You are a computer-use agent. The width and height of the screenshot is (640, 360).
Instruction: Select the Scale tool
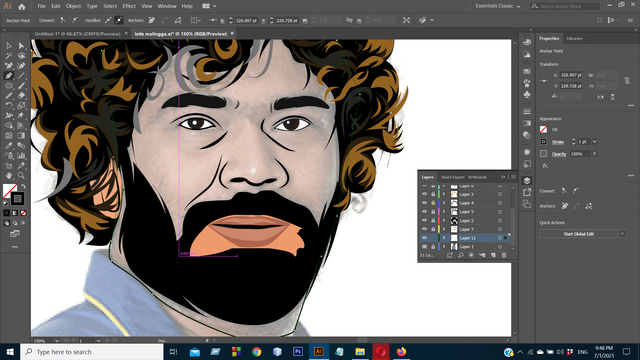[21, 105]
